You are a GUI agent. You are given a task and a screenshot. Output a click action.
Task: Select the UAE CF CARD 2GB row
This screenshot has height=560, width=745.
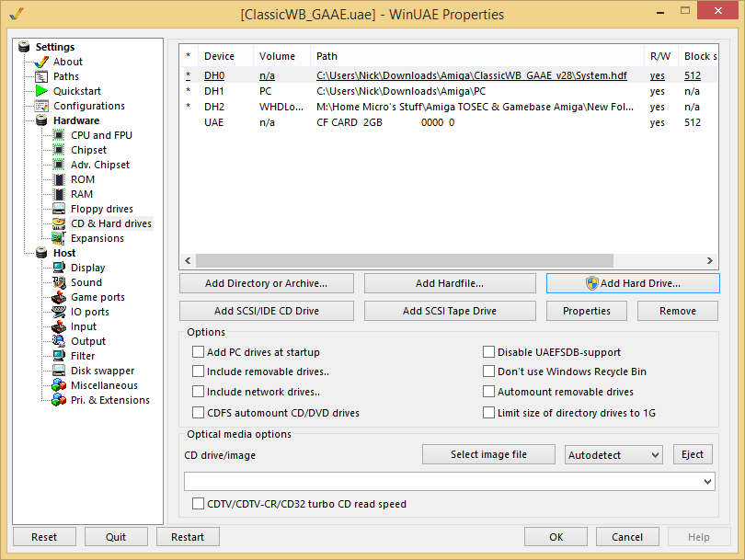[x=449, y=122]
